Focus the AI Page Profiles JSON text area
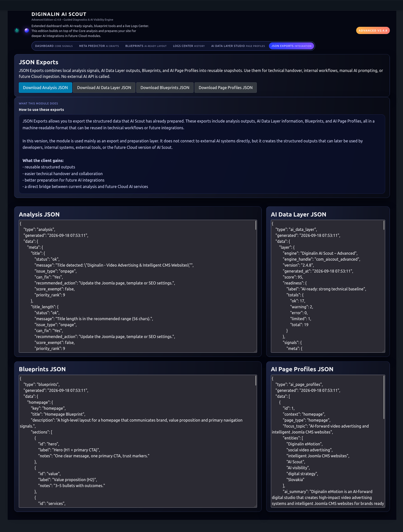This screenshot has height=532, width=403. coord(328,441)
